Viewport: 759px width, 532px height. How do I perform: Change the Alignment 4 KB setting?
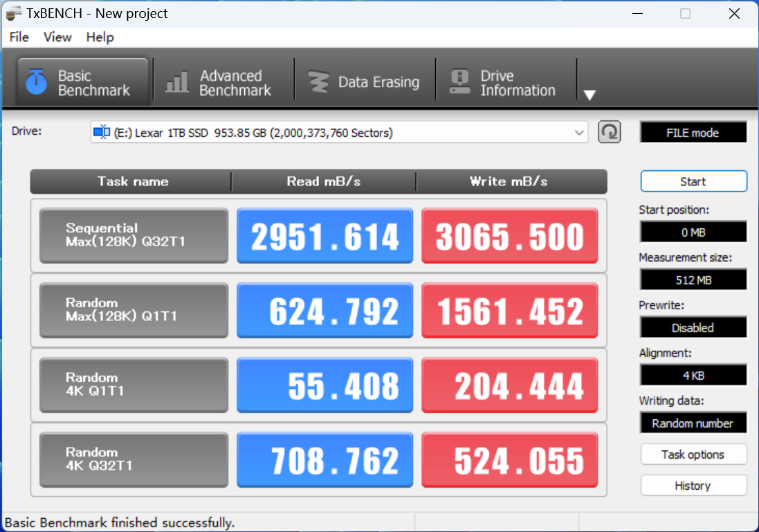[x=693, y=375]
